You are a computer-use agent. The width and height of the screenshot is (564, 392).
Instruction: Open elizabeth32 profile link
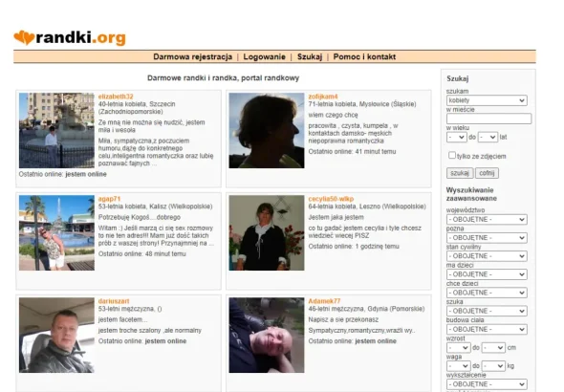[x=116, y=97]
